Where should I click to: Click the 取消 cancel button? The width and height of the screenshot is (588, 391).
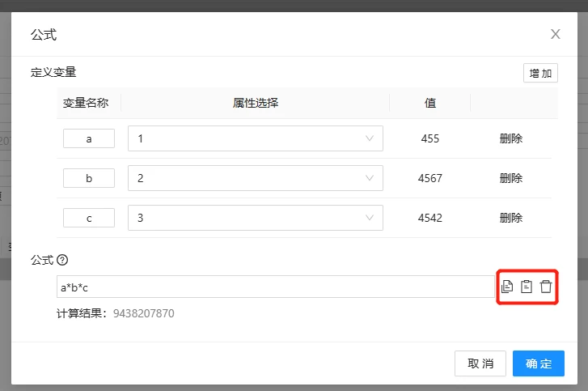(480, 363)
